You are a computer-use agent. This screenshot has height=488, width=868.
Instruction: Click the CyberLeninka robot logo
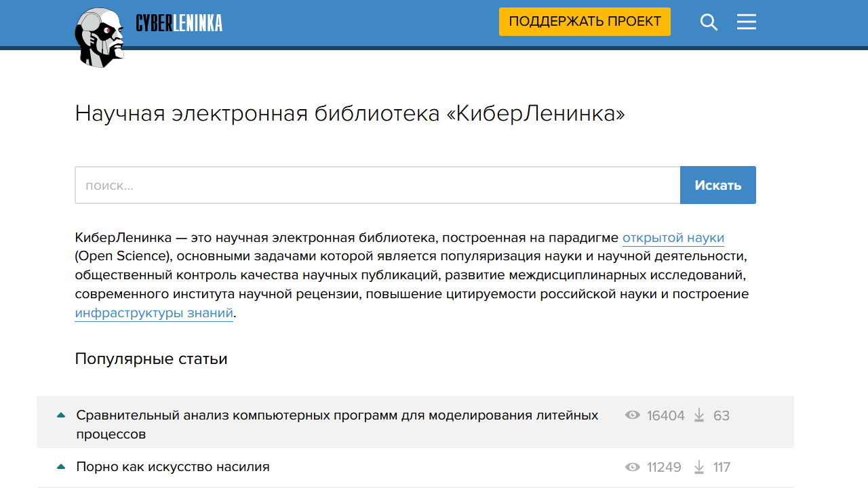click(x=100, y=37)
